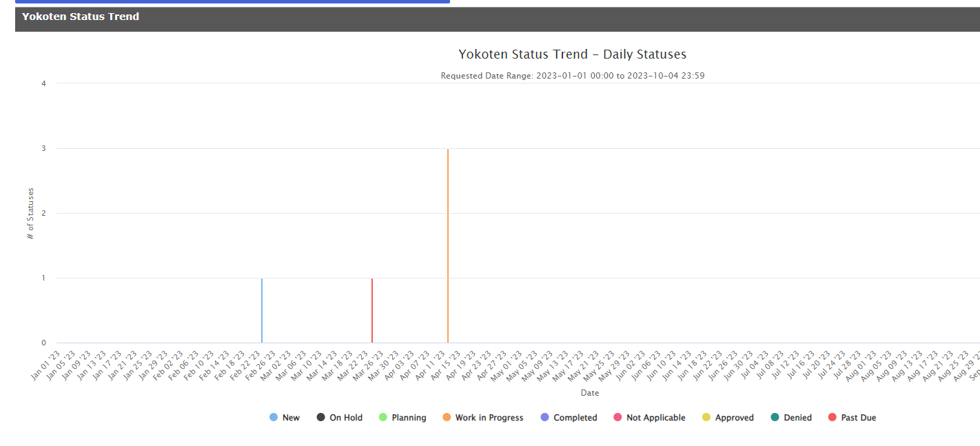Image resolution: width=980 pixels, height=446 pixels.
Task: Toggle Work in Progress legend entry
Action: point(489,418)
